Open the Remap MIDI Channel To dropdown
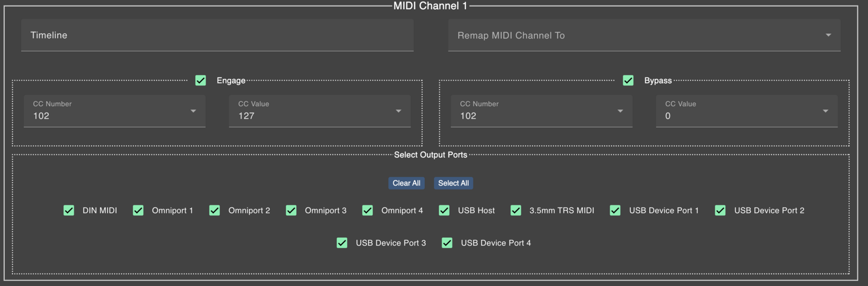 pyautogui.click(x=643, y=36)
